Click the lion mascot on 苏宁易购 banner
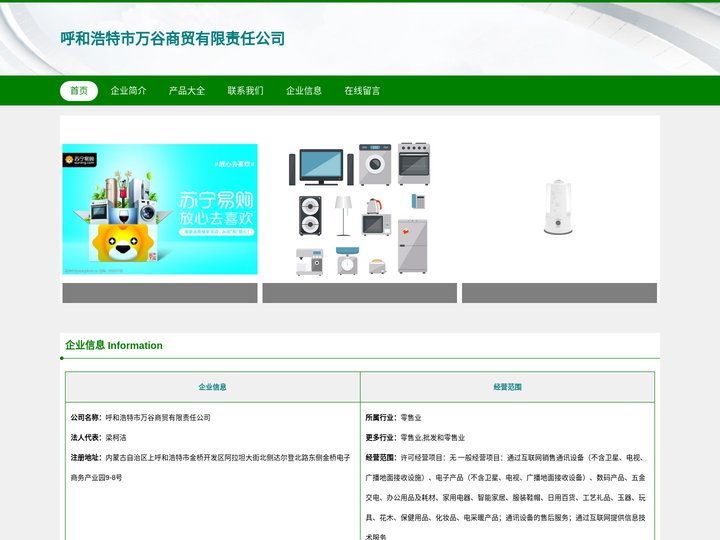The image size is (720, 540). [122, 243]
